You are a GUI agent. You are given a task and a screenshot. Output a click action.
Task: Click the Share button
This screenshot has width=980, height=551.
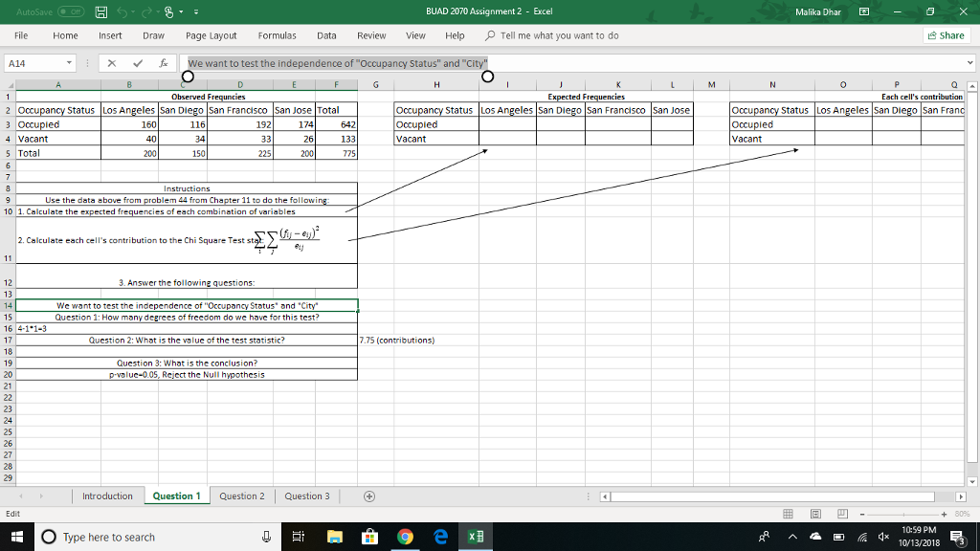947,35
